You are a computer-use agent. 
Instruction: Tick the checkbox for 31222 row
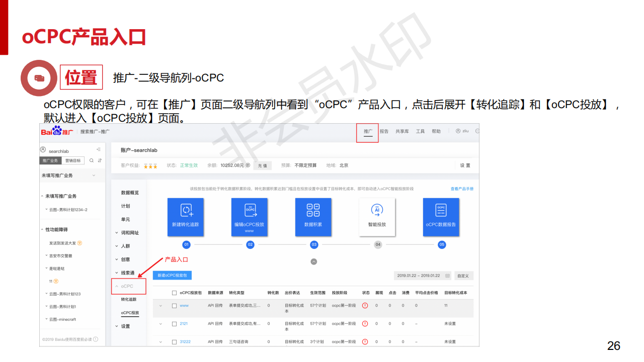[174, 341]
